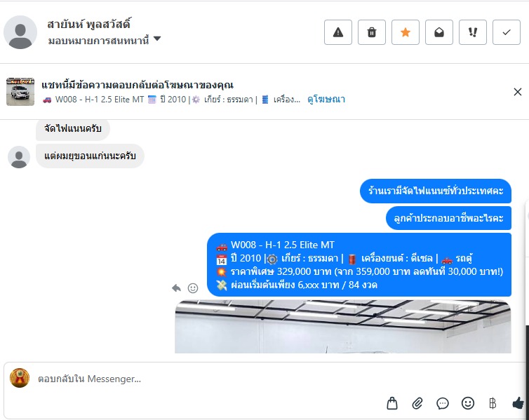Open emoji picker in composer

[467, 403]
